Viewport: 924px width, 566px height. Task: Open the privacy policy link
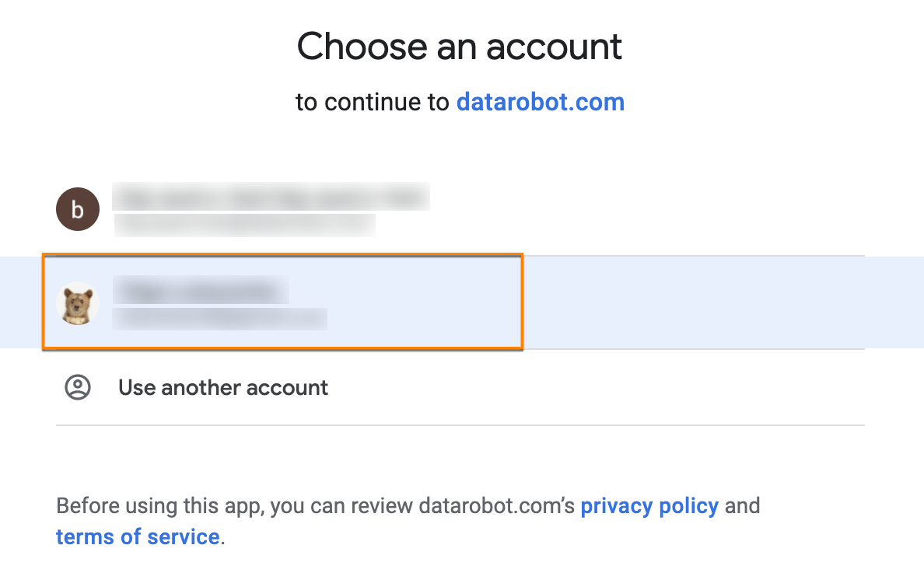click(649, 506)
